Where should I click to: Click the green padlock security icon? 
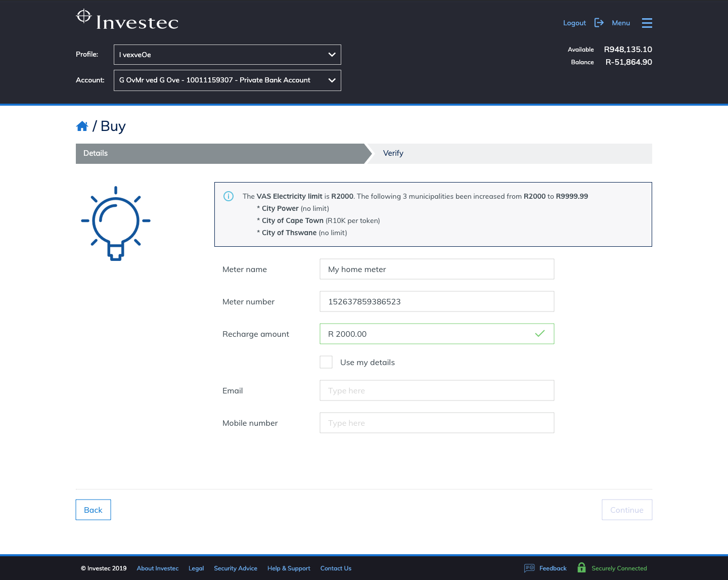pyautogui.click(x=581, y=568)
